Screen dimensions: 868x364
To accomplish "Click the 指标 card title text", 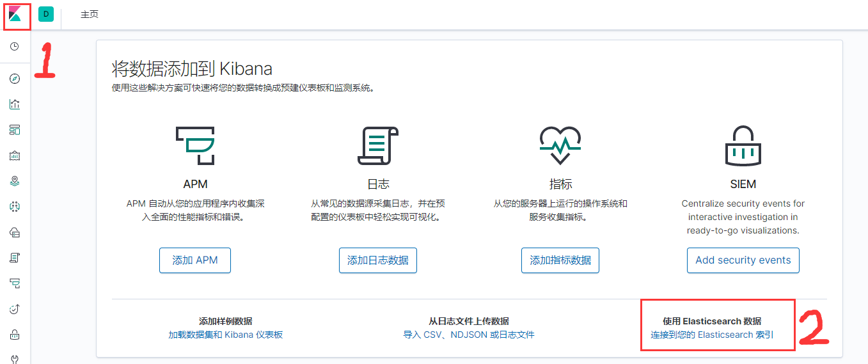I will tap(560, 184).
